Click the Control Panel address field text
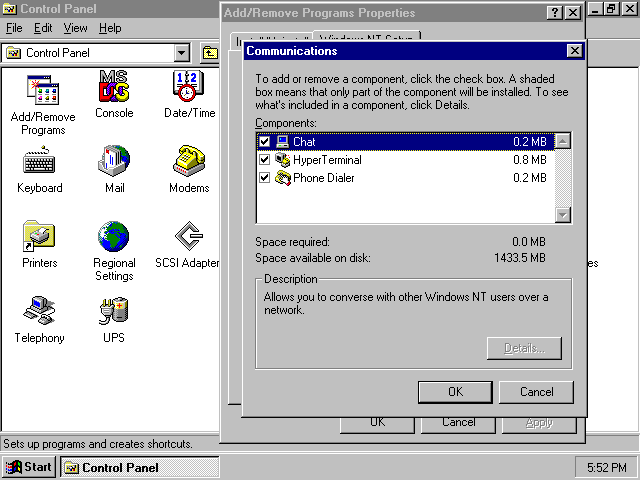 coord(58,53)
